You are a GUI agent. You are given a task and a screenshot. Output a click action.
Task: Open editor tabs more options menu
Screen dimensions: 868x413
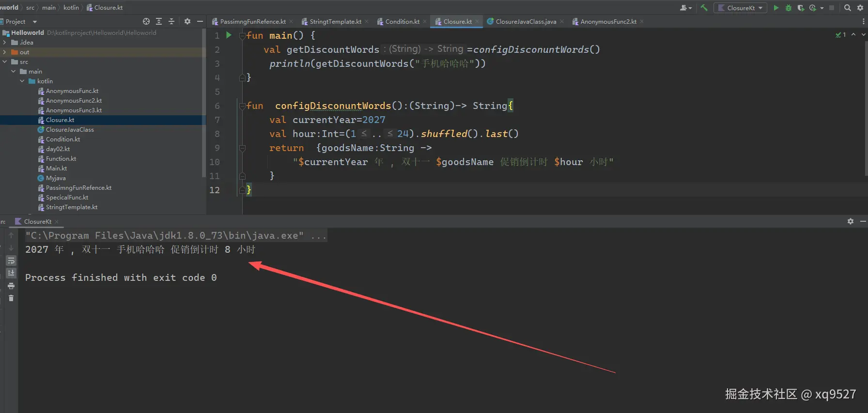tap(863, 21)
